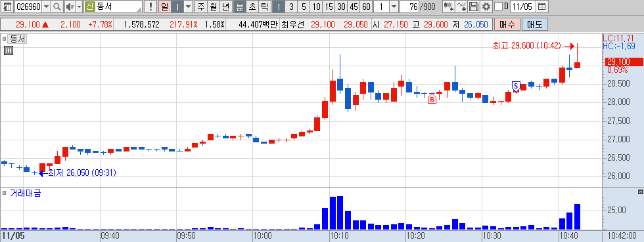Expand the minute interval value dropdown
The height and width of the screenshot is (242, 644).
tap(394, 7)
